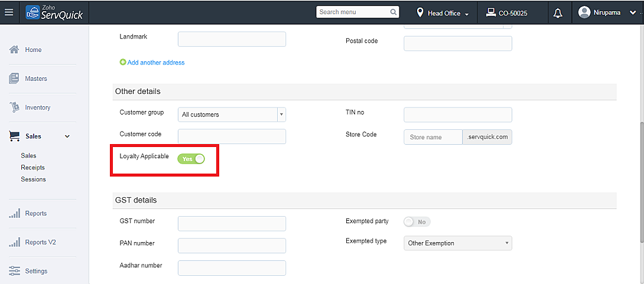The height and width of the screenshot is (284, 644).
Task: Click the CO-50025 register button
Action: point(506,13)
